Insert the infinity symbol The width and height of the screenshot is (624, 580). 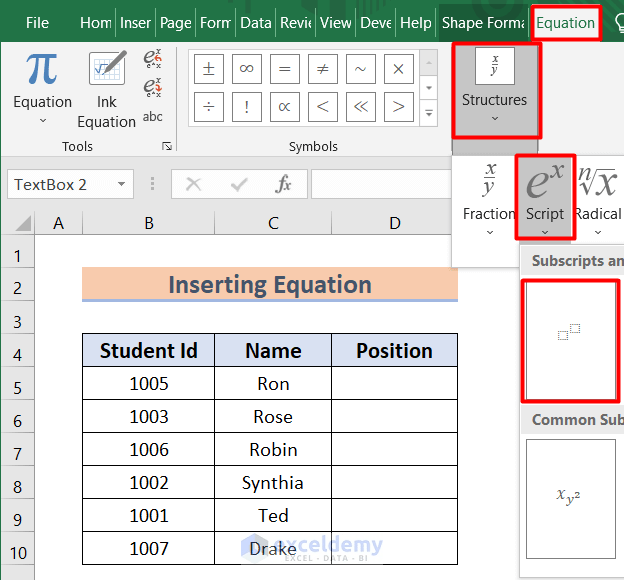pyautogui.click(x=247, y=69)
